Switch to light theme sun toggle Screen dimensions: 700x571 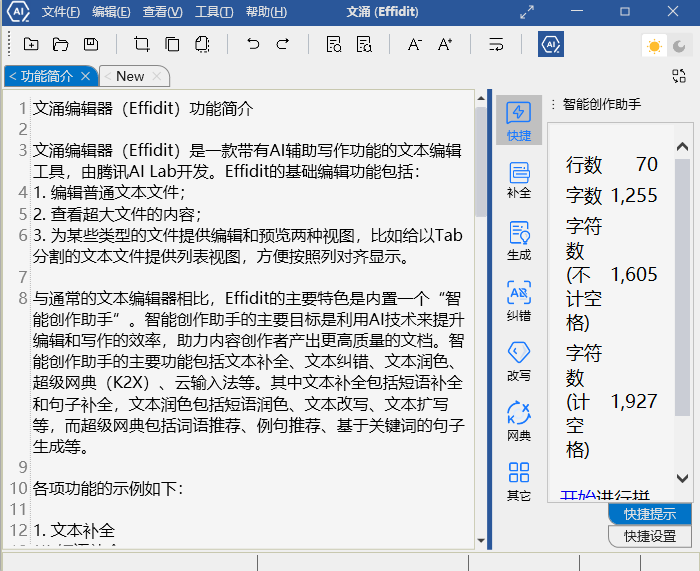655,46
